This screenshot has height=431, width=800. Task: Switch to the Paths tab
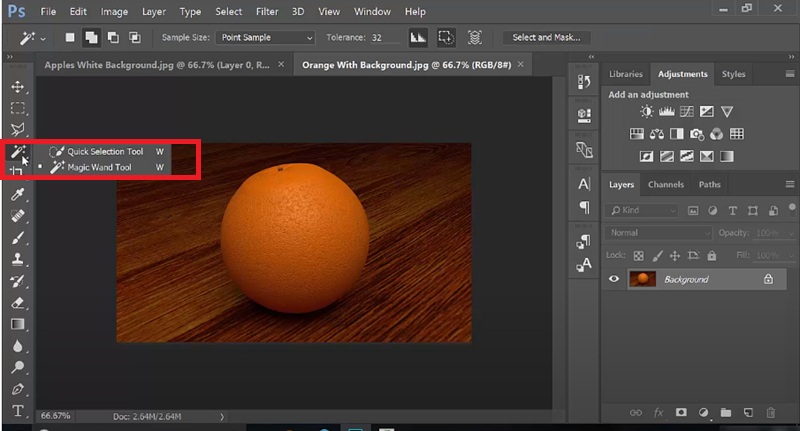coord(709,185)
